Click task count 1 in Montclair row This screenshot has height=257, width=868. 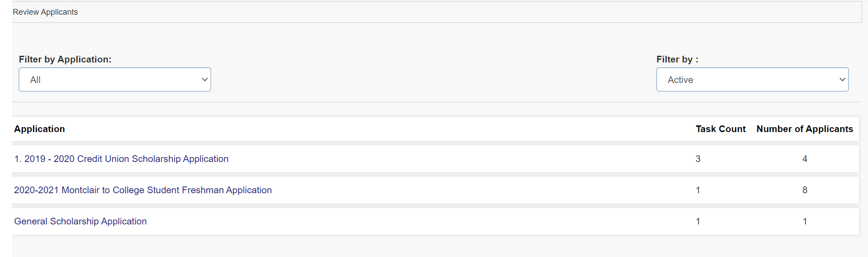(x=698, y=190)
